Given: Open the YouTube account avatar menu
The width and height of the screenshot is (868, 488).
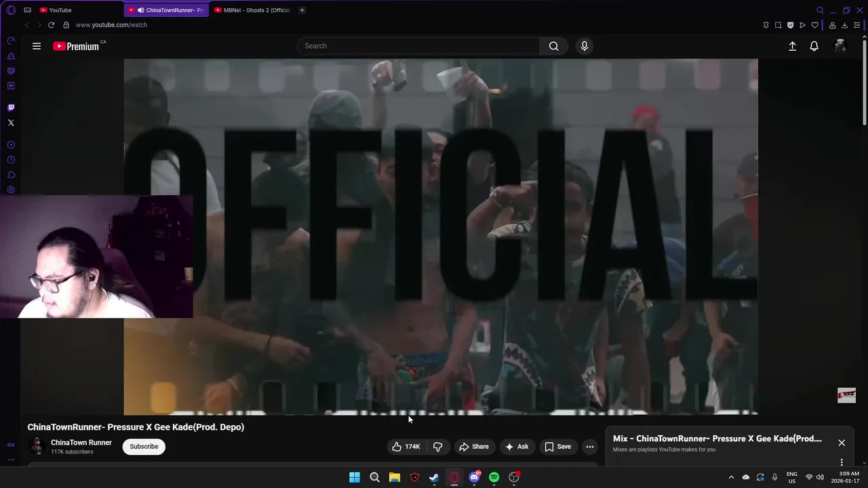Looking at the screenshot, I should 840,46.
